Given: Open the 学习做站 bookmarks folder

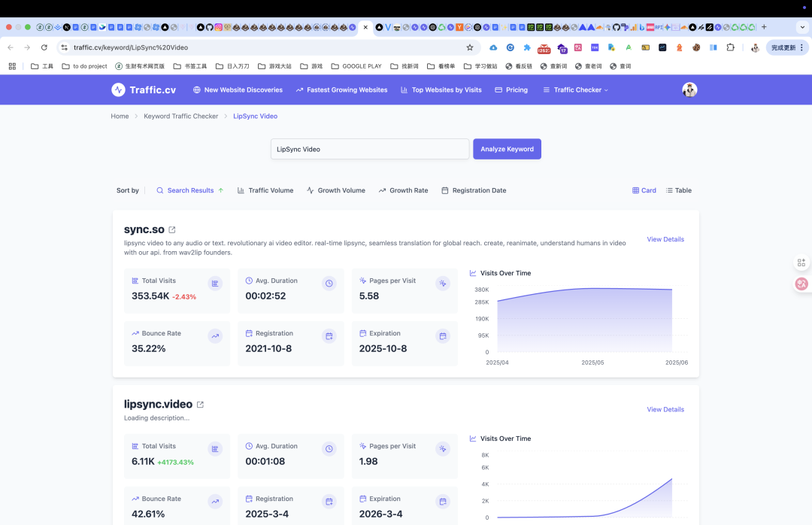Looking at the screenshot, I should click(x=480, y=66).
